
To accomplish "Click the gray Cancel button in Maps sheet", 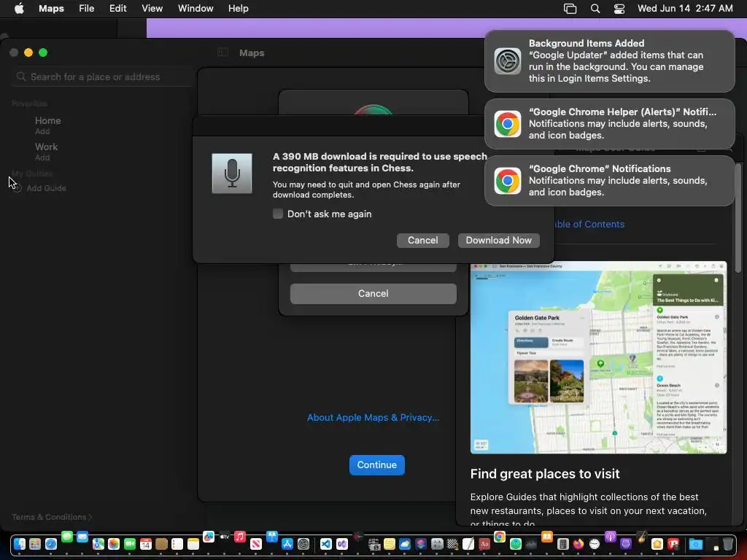I will coord(373,294).
